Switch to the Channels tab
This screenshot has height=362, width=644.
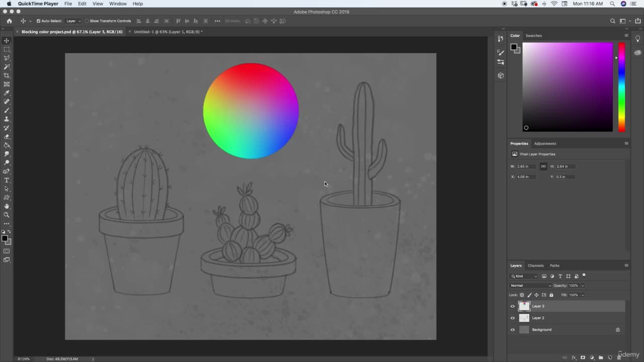[535, 265]
